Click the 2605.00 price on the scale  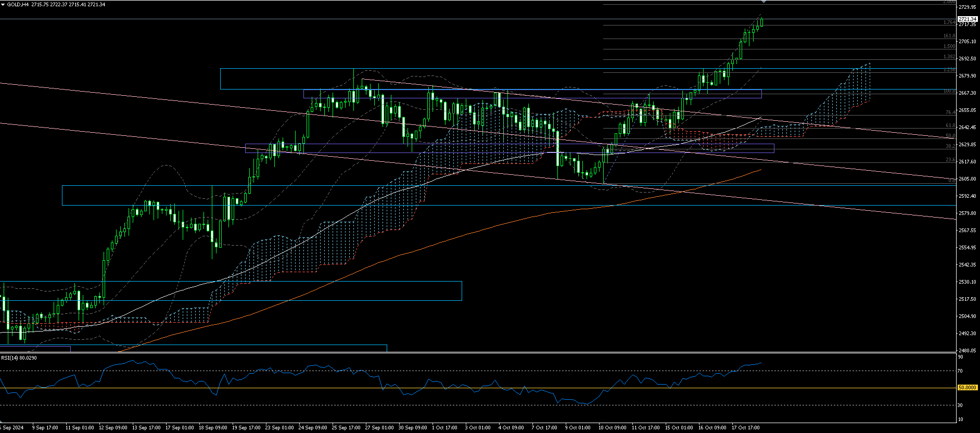pyautogui.click(x=967, y=179)
